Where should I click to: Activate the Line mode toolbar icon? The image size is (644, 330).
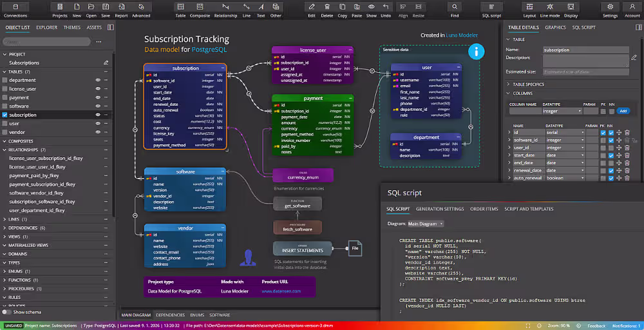(549, 10)
